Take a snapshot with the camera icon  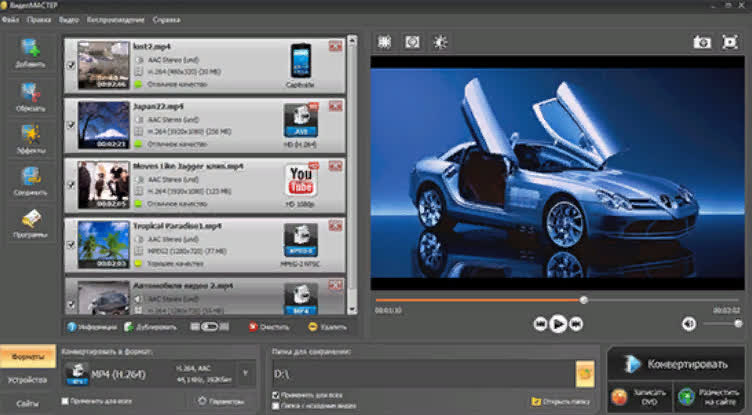702,42
